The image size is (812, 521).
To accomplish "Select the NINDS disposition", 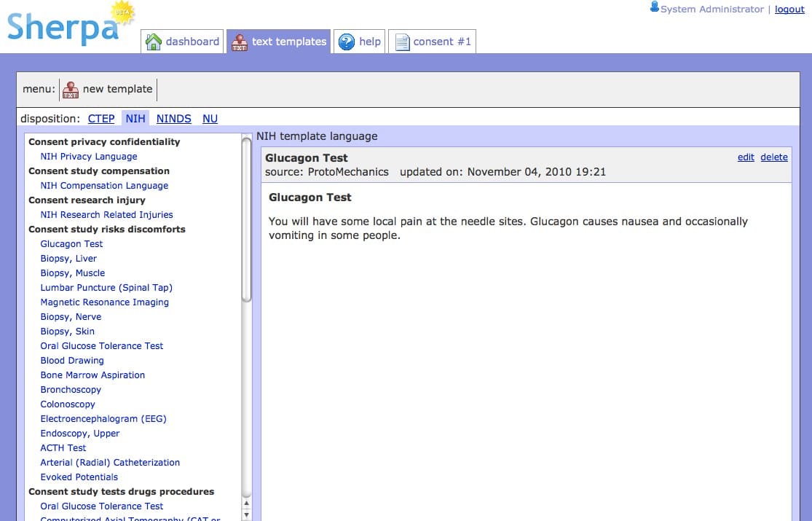I will coord(173,119).
